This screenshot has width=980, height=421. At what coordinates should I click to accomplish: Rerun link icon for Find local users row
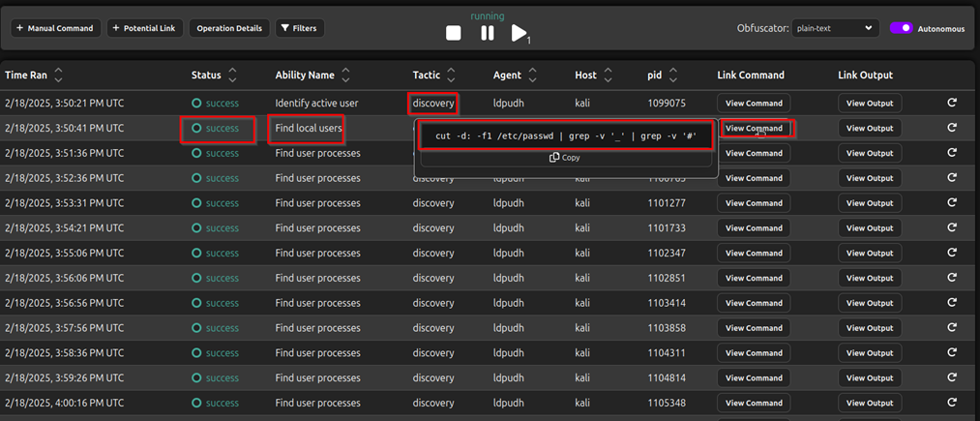click(x=952, y=128)
